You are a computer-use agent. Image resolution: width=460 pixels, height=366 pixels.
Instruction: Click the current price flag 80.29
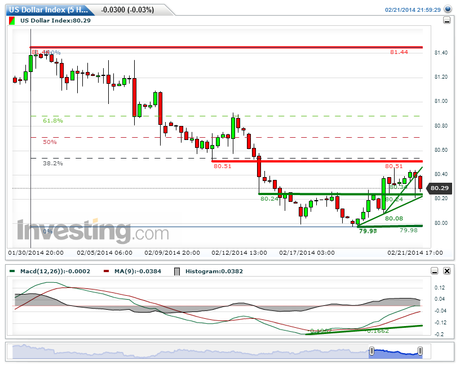[439, 188]
